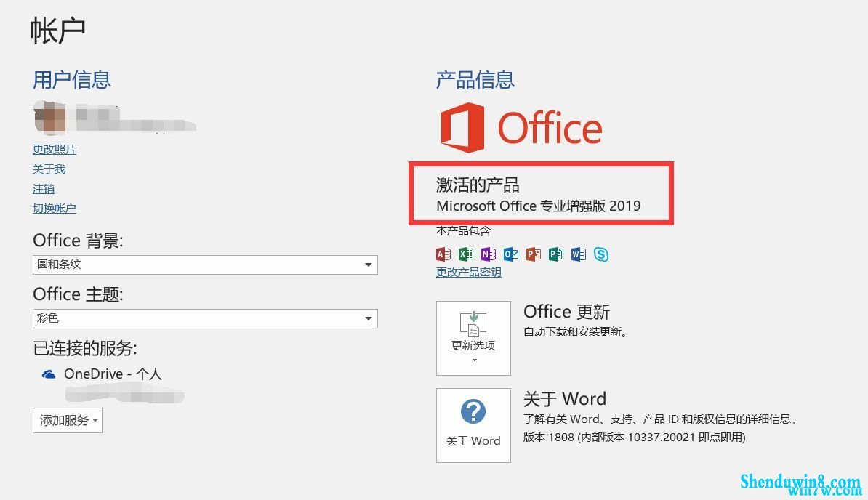
Task: Click the Office logo
Action: 521,127
